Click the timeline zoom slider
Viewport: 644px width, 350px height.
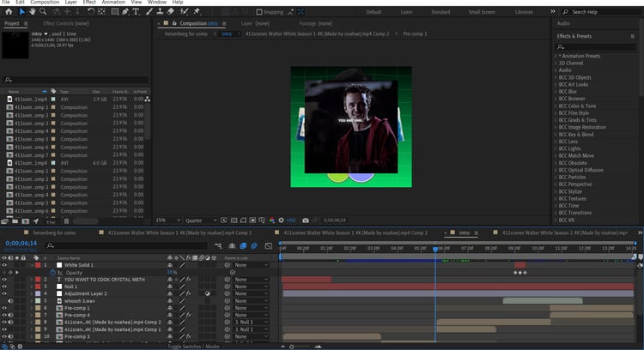tap(292, 347)
